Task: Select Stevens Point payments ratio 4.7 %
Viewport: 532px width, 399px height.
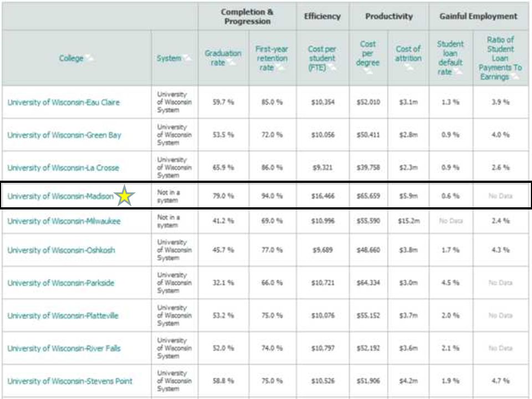Action: tap(500, 381)
